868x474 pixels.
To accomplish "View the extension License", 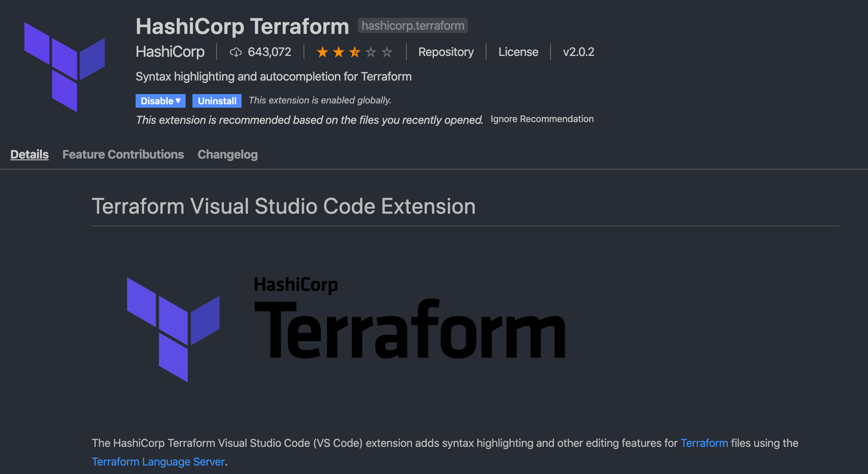I will coord(518,52).
